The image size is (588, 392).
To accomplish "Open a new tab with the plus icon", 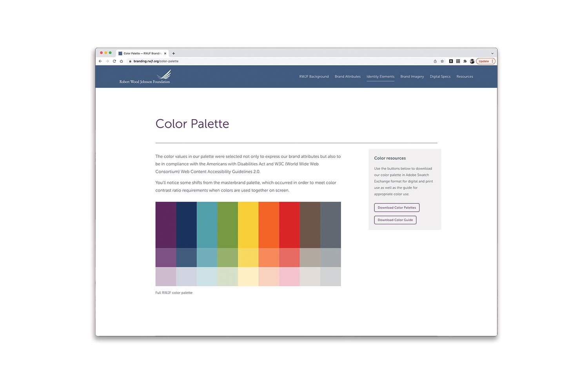I will (x=174, y=53).
